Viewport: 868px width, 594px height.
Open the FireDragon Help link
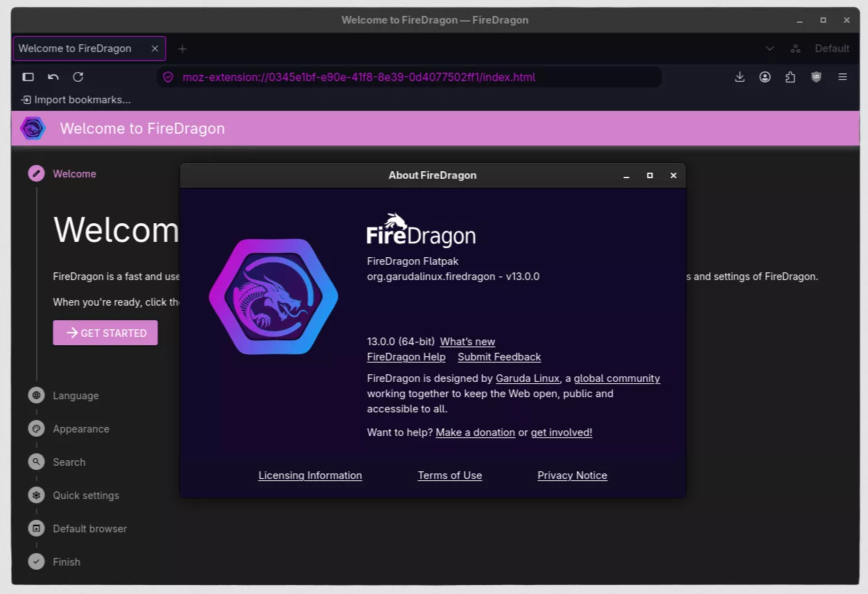[406, 357]
